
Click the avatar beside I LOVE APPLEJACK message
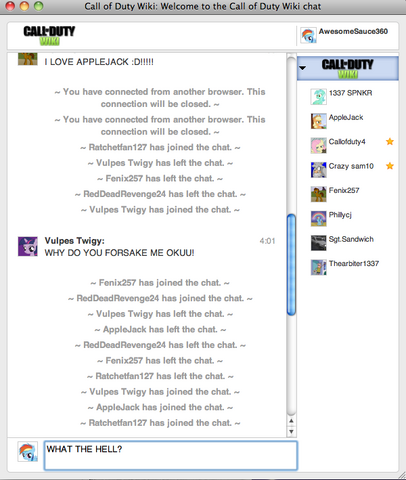point(28,59)
